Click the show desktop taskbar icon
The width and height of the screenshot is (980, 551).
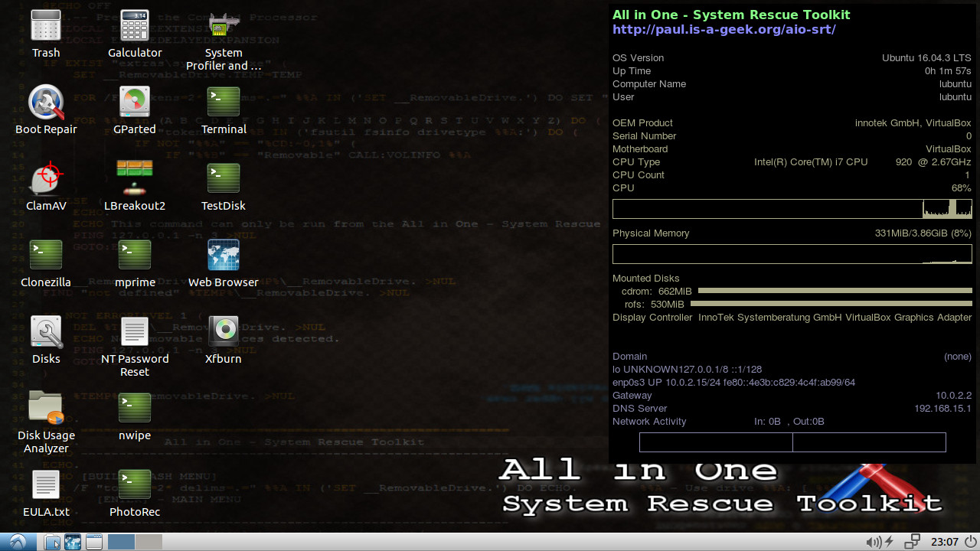[x=93, y=542]
